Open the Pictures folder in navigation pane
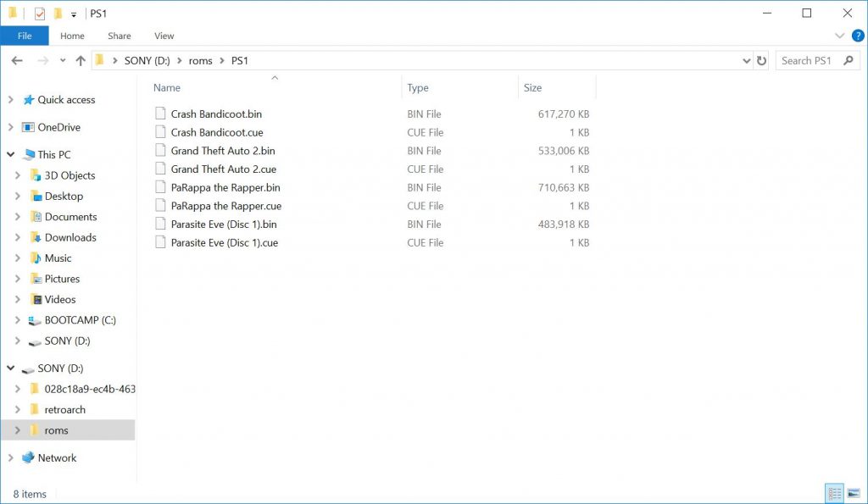The image size is (868, 504). pyautogui.click(x=62, y=279)
